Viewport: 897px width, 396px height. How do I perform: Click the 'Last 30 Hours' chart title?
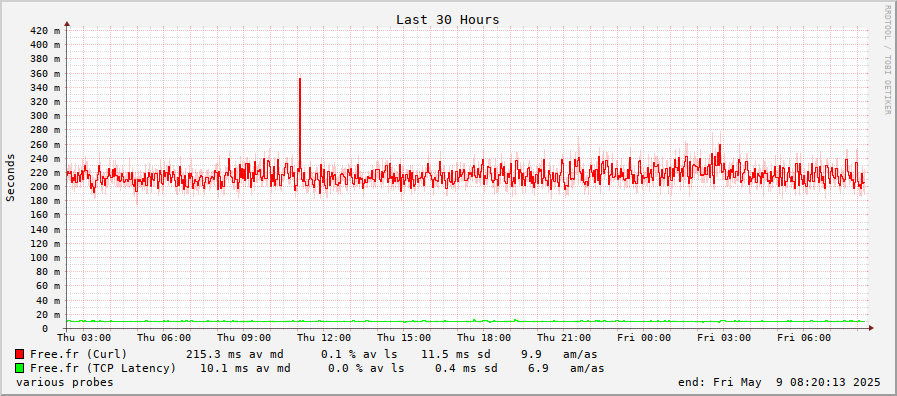(447, 19)
